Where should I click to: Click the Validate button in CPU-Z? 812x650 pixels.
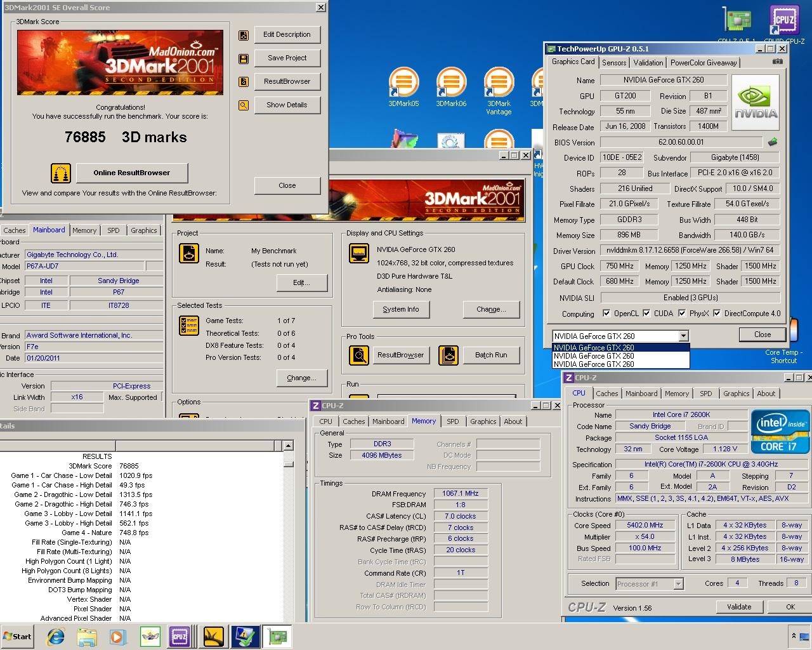(739, 607)
